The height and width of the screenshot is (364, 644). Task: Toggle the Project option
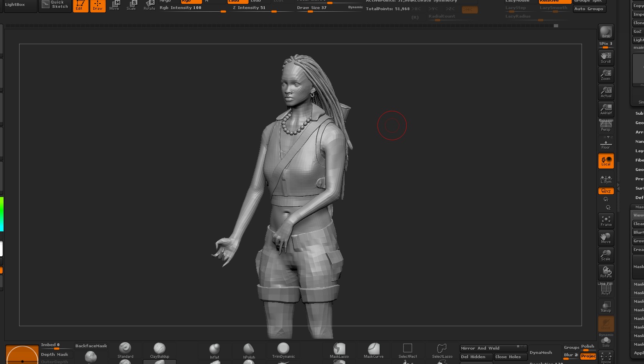click(x=588, y=356)
